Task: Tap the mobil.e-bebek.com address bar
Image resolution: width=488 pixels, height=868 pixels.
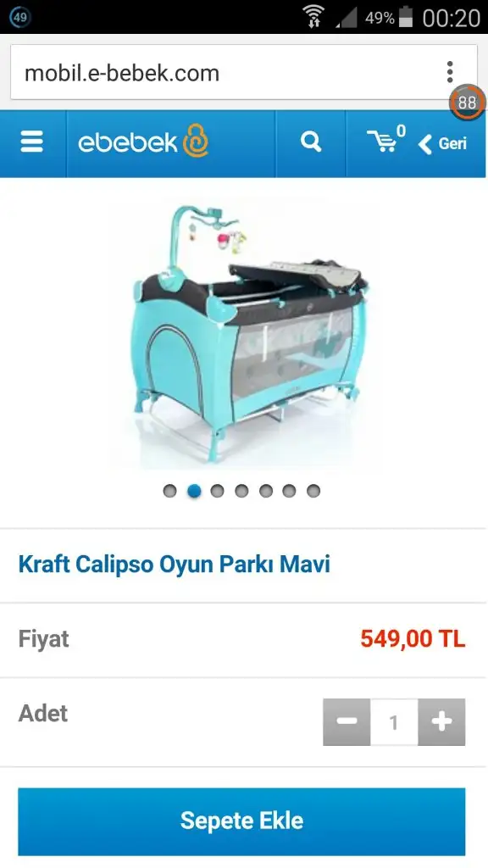Action: [221, 73]
